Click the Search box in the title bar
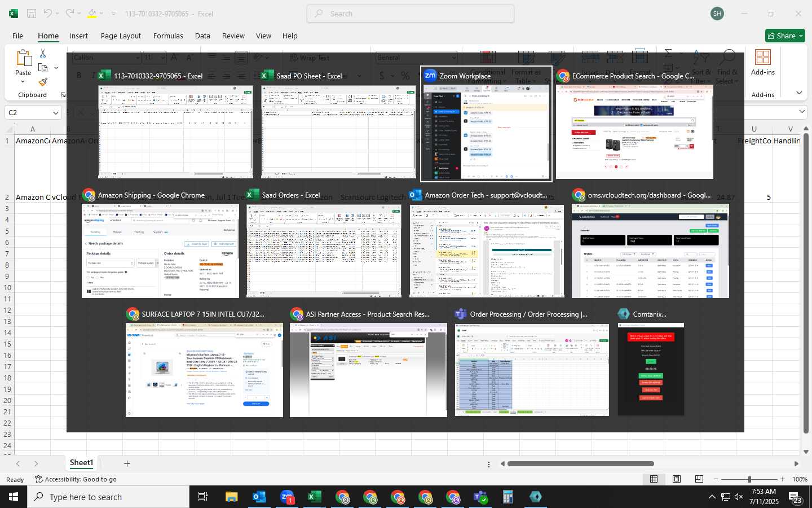The width and height of the screenshot is (812, 508). 411,14
